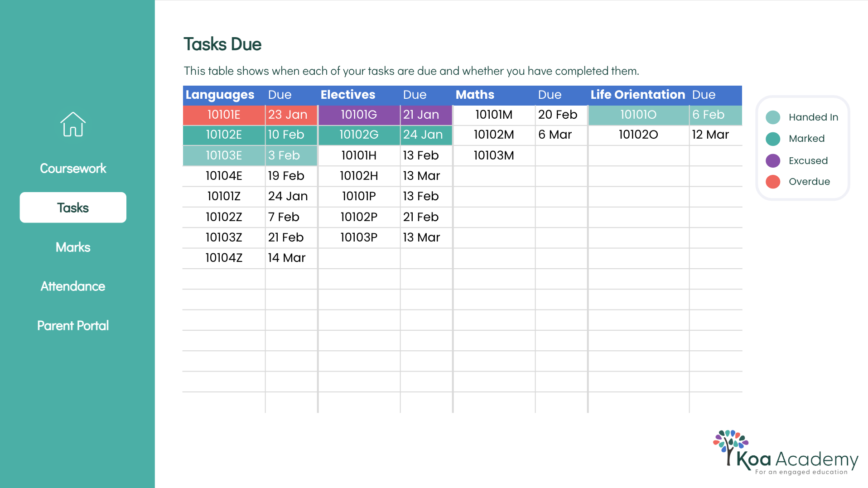Select Life Orientation task 10102O

638,135
